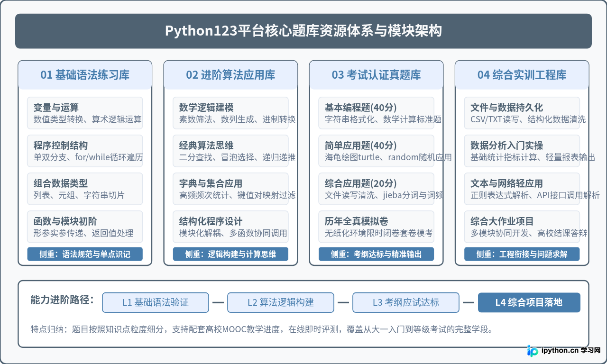Viewport: 607px width, 364px height.
Task: Select the L1 基础语法验证 step
Action: click(156, 302)
